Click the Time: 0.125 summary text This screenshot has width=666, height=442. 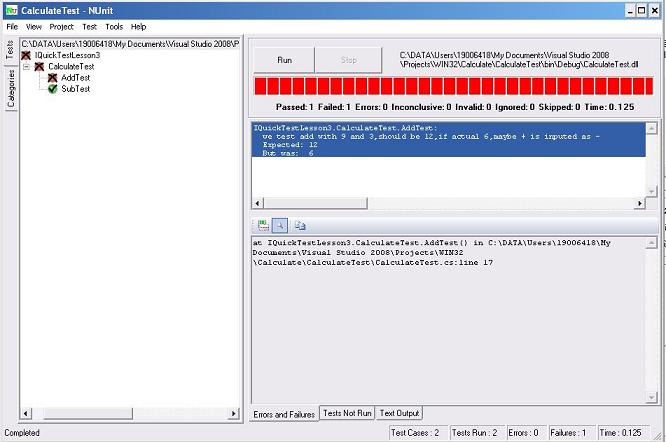coord(609,107)
